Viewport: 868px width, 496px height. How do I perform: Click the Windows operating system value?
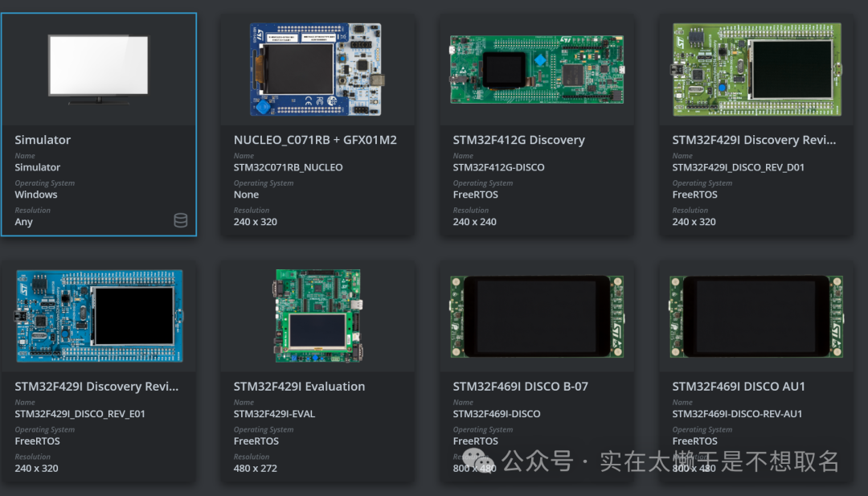36,195
